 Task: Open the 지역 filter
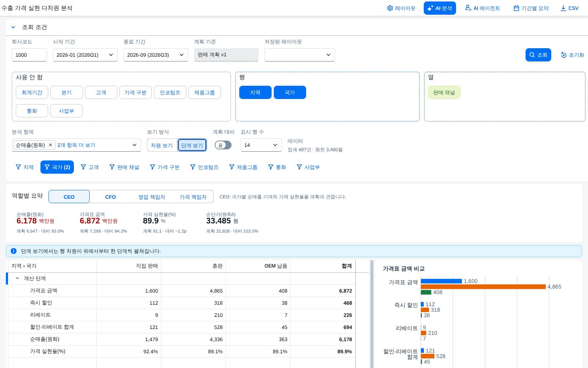point(25,167)
